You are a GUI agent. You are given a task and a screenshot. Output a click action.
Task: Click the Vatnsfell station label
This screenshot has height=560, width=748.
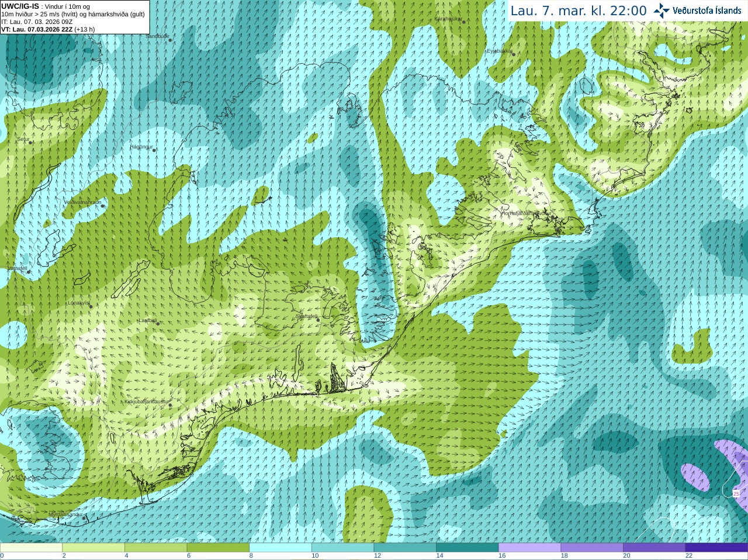tap(17, 268)
